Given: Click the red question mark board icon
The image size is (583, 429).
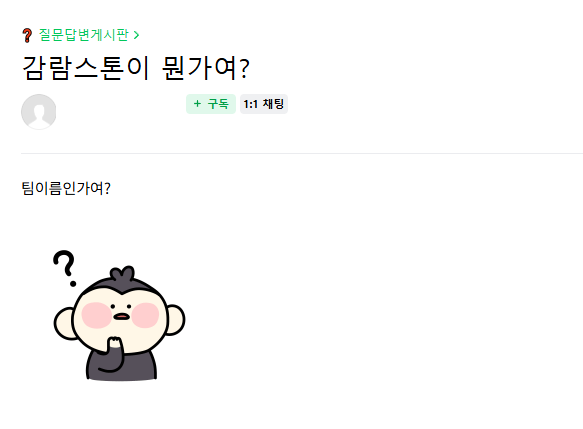Looking at the screenshot, I should point(27,35).
